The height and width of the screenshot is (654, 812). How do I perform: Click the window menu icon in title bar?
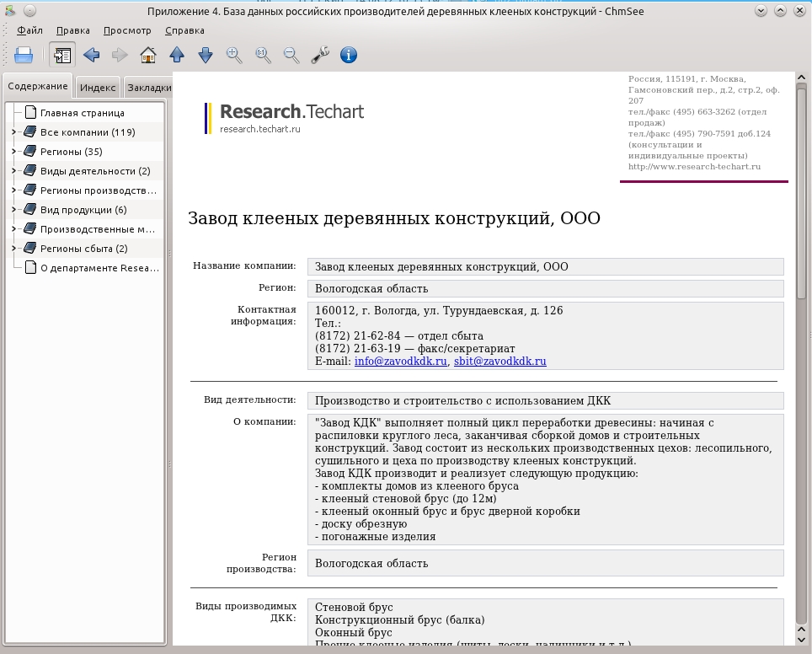click(10, 10)
